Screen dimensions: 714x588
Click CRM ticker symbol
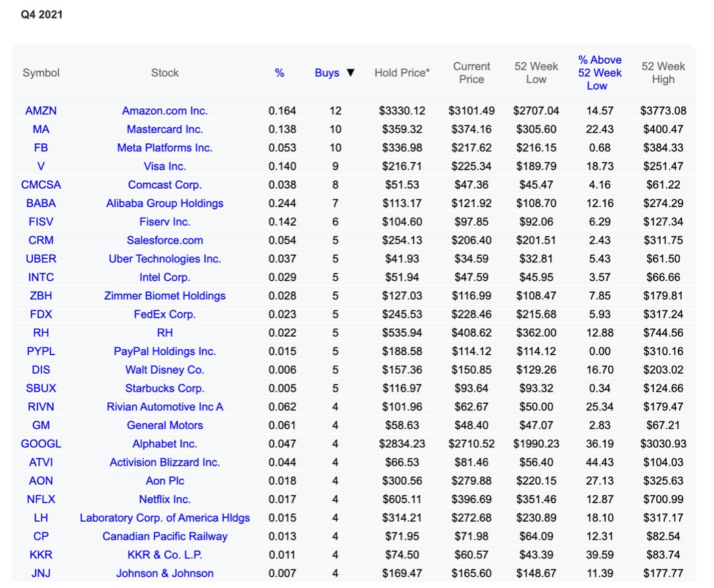click(41, 240)
